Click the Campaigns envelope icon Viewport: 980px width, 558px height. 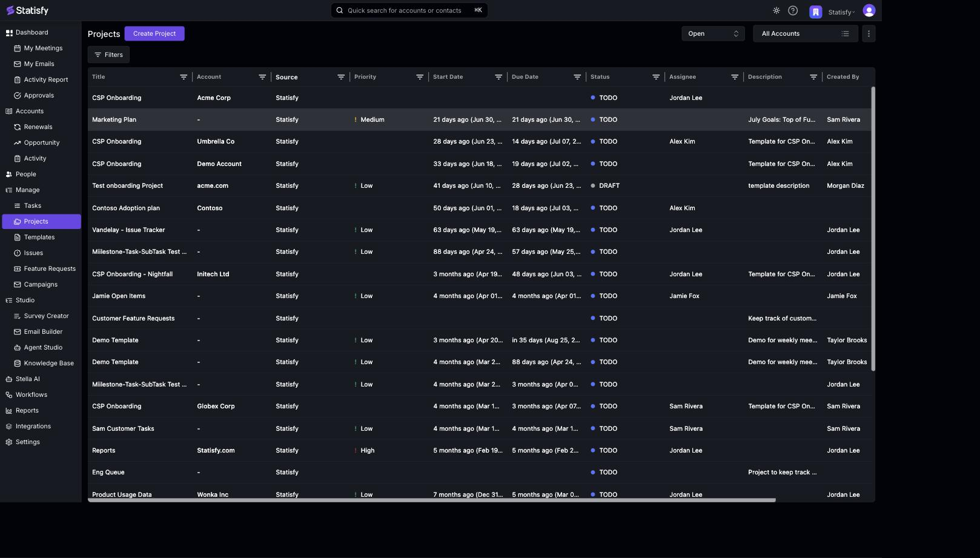(18, 285)
